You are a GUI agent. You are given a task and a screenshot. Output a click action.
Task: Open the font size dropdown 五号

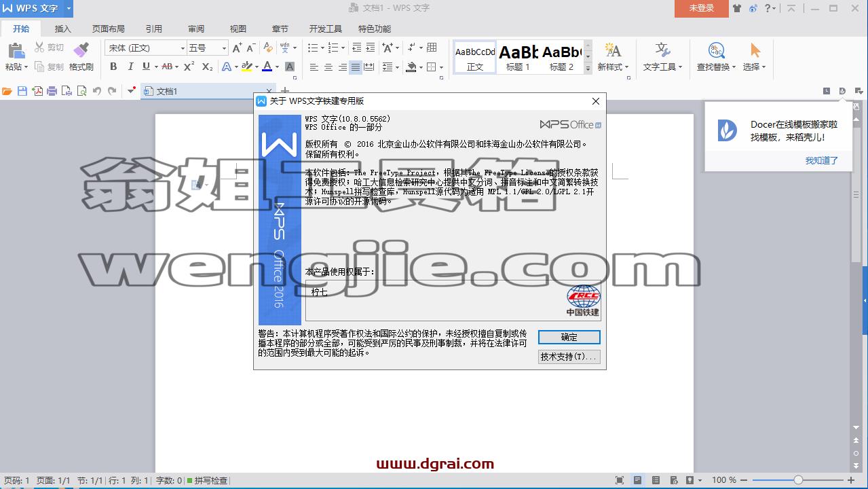pyautogui.click(x=224, y=48)
